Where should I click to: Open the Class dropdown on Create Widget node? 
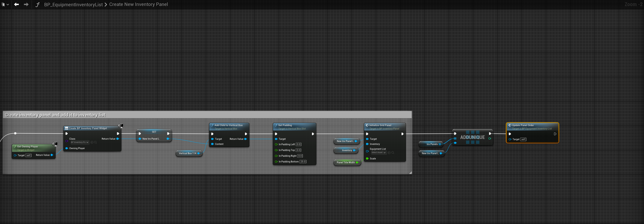click(79, 142)
